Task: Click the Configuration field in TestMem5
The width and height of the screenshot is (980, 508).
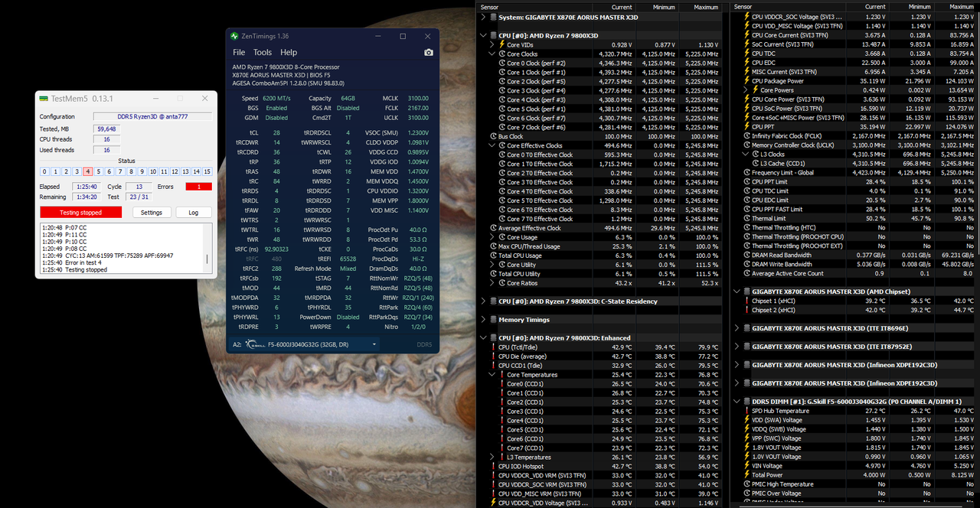Action: [x=152, y=117]
